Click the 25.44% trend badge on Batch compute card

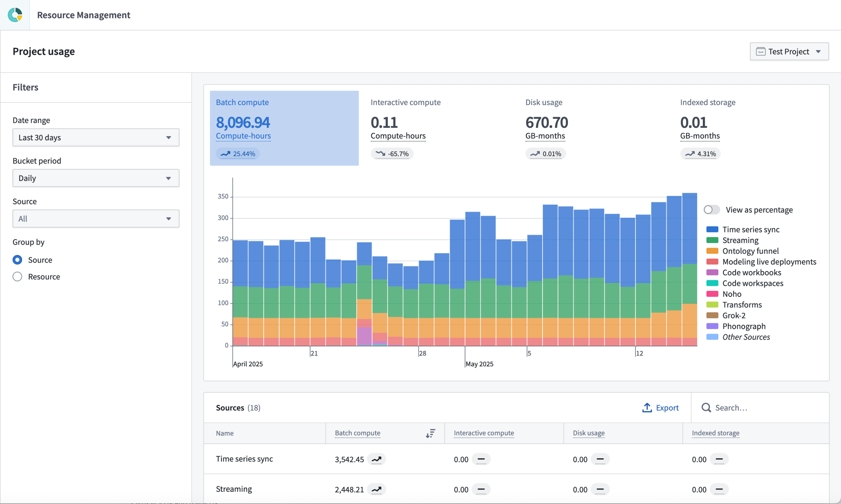tap(237, 154)
